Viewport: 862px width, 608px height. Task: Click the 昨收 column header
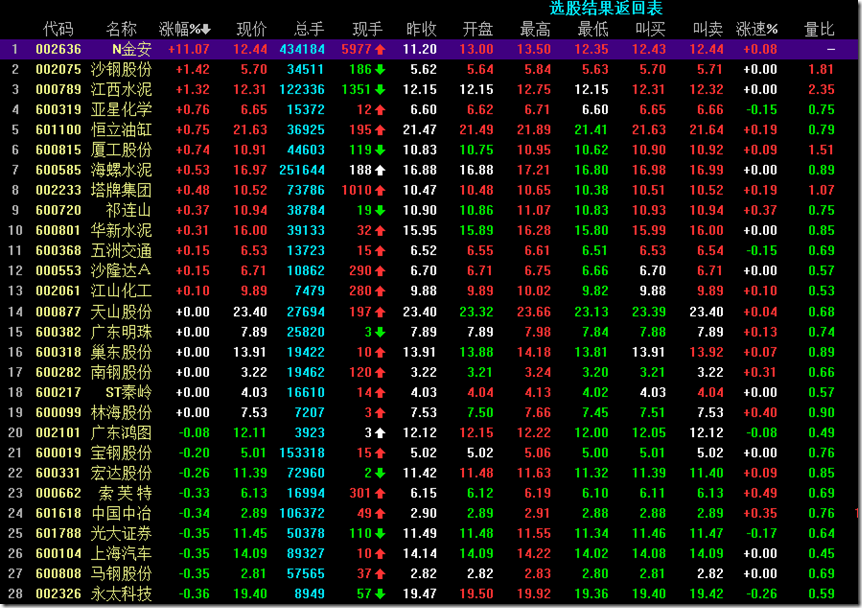pos(421,29)
